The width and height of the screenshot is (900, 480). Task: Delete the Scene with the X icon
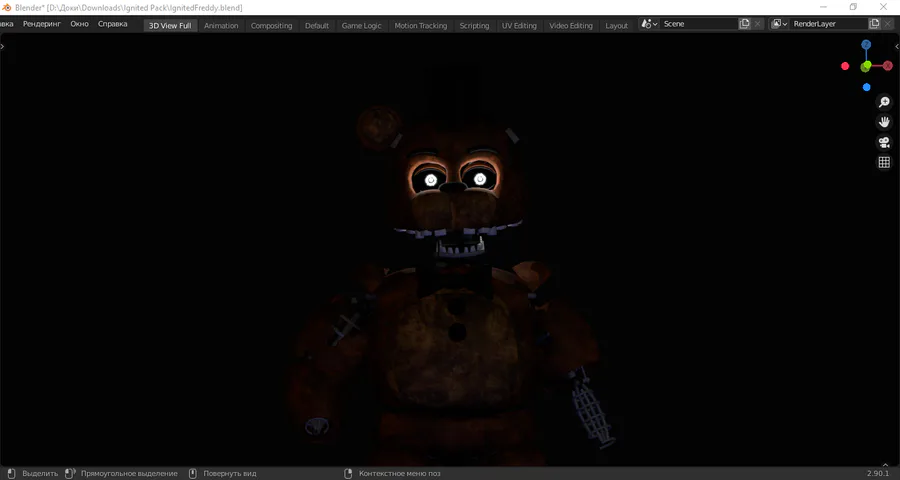(x=758, y=24)
